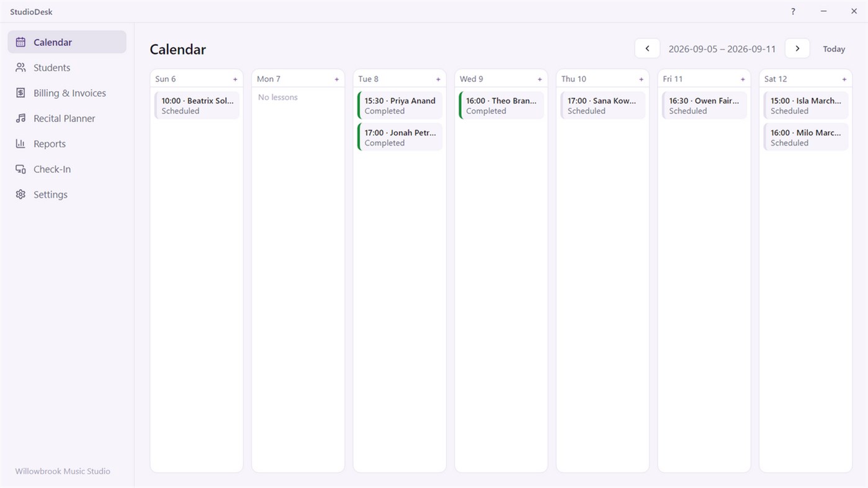Add a lesson on Wed 9
868x488 pixels.
point(540,79)
